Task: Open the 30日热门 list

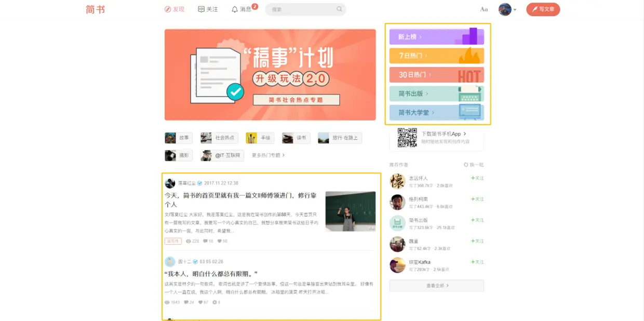Action: click(x=437, y=75)
